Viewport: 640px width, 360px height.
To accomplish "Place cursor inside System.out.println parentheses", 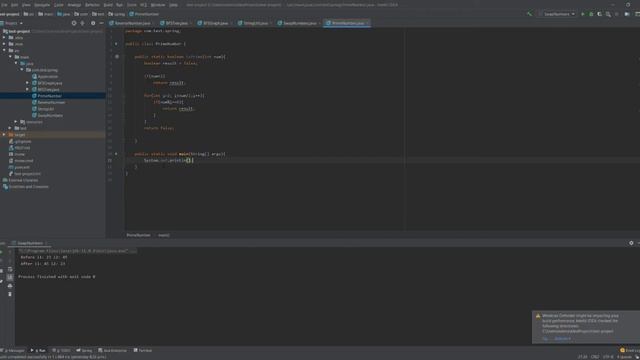I will [x=189, y=160].
